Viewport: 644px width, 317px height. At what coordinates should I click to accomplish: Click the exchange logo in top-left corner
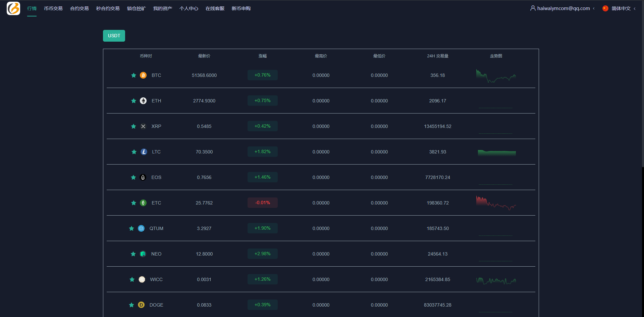click(x=13, y=8)
